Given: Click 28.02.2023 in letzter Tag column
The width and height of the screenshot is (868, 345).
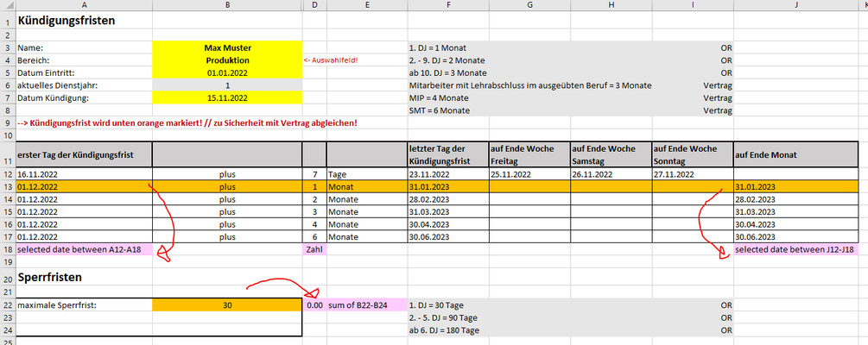Looking at the screenshot, I should tap(448, 199).
